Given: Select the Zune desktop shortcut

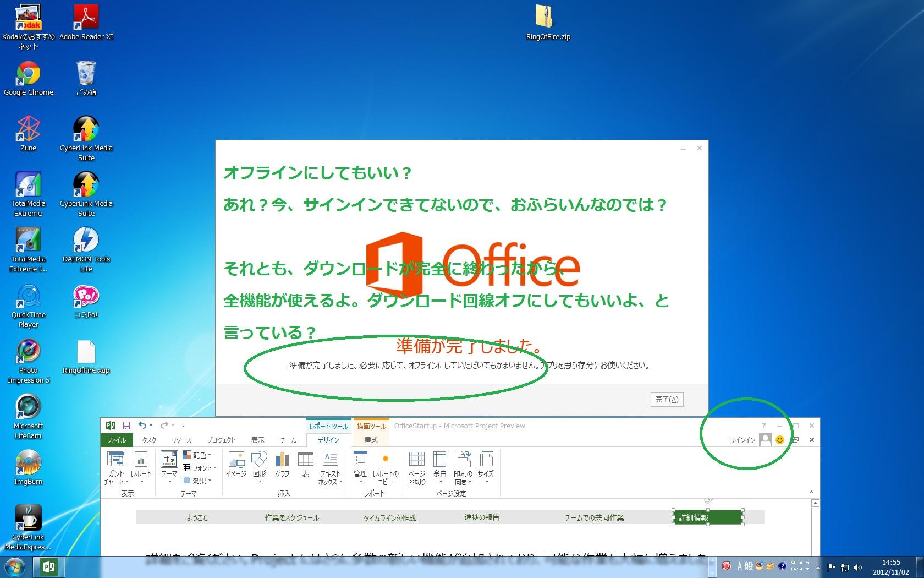Looking at the screenshot, I should pos(29,134).
